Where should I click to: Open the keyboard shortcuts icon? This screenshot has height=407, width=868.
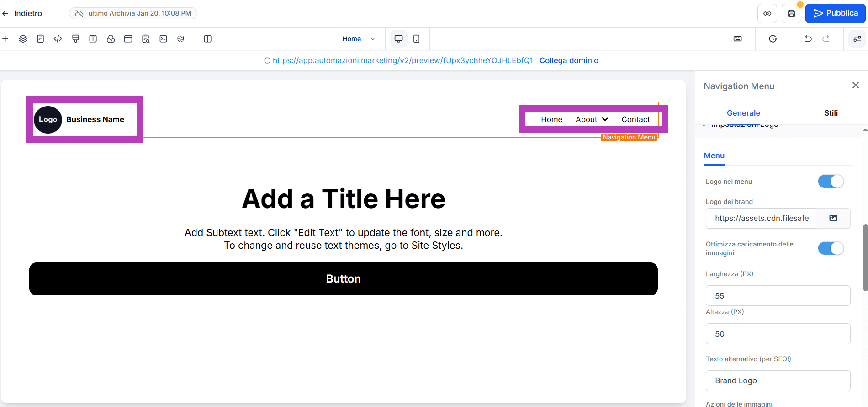click(738, 39)
